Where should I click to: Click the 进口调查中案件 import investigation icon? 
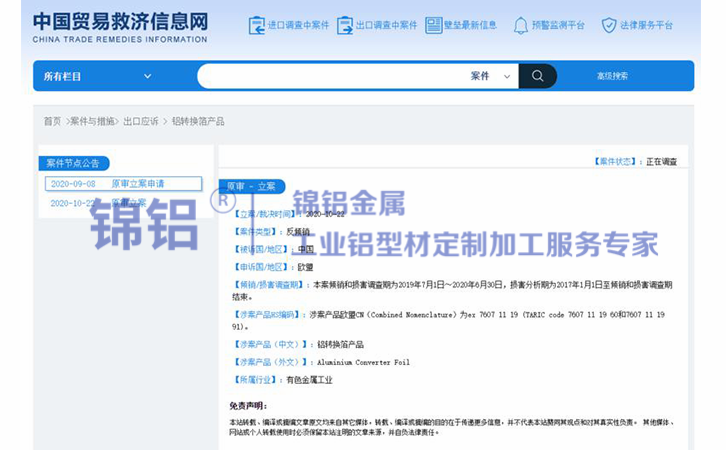257,25
